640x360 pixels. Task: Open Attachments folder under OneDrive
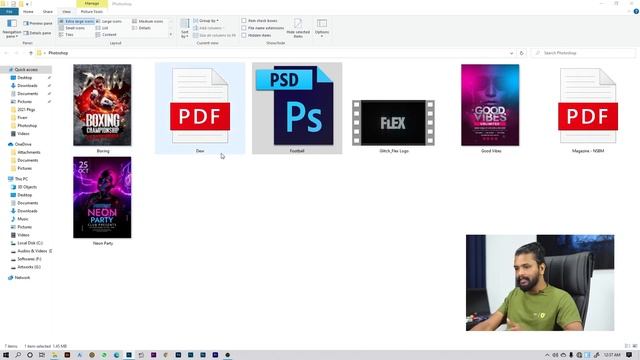29,152
